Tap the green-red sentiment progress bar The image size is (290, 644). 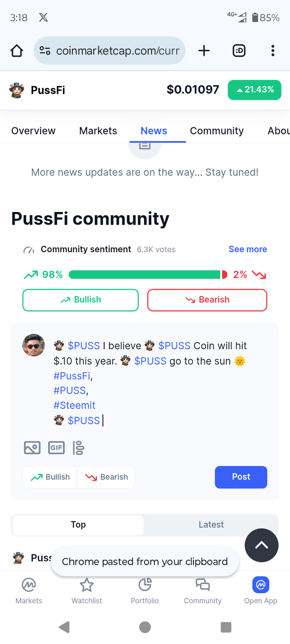tap(148, 274)
